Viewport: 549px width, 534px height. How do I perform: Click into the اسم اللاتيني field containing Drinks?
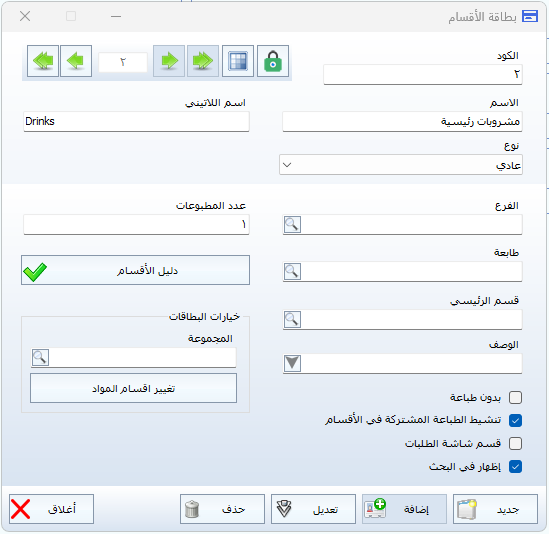pos(136,122)
